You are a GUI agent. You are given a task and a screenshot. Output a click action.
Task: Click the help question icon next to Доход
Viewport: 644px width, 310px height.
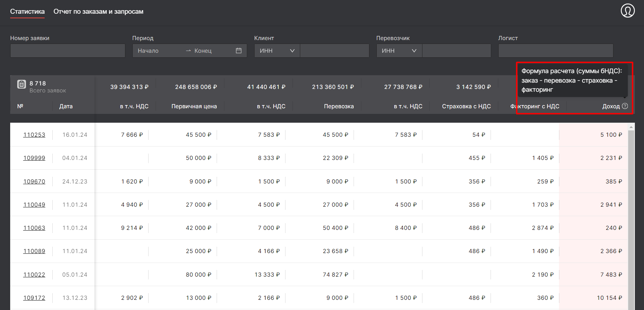pyautogui.click(x=625, y=106)
